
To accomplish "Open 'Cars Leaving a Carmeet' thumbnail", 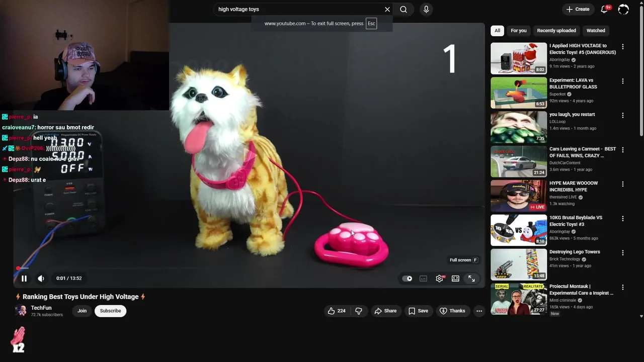I will click(519, 161).
